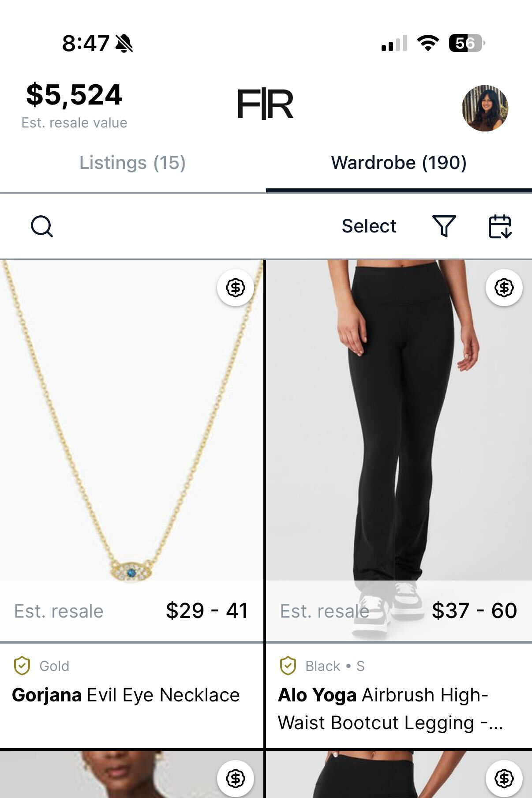Tap the calendar sort icon
The height and width of the screenshot is (798, 532).
tap(500, 226)
